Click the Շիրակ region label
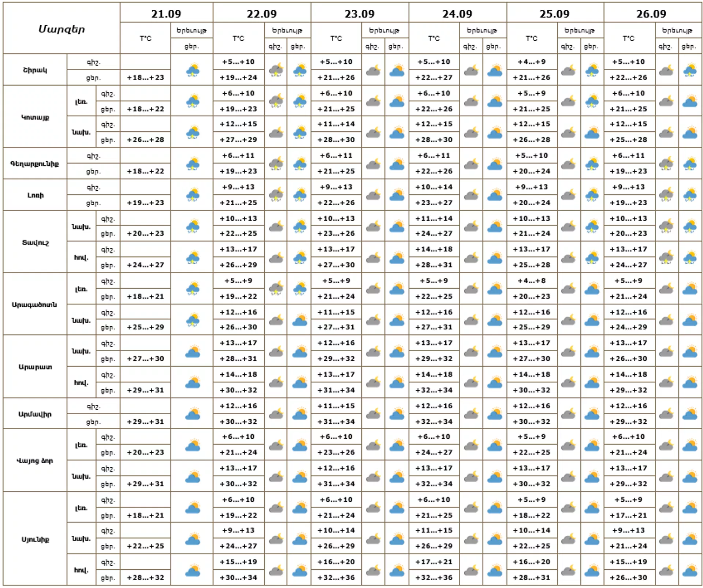The image size is (703, 588). [35, 70]
